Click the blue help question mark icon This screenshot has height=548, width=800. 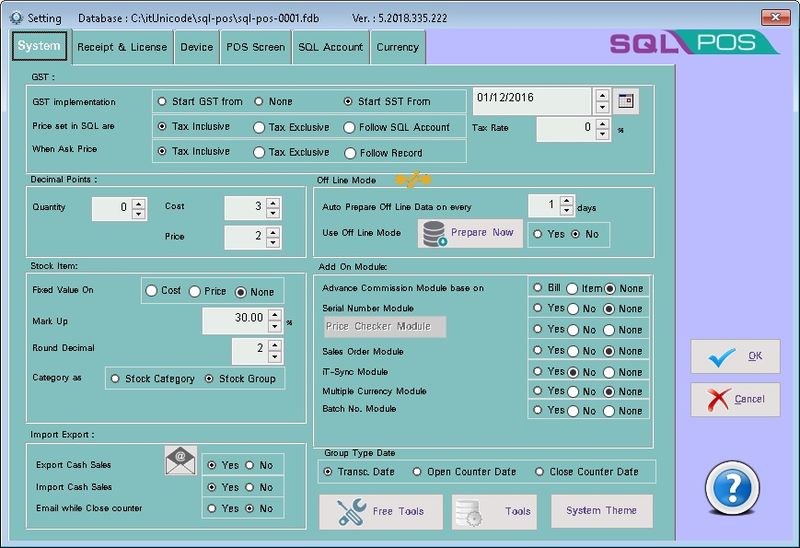733,489
